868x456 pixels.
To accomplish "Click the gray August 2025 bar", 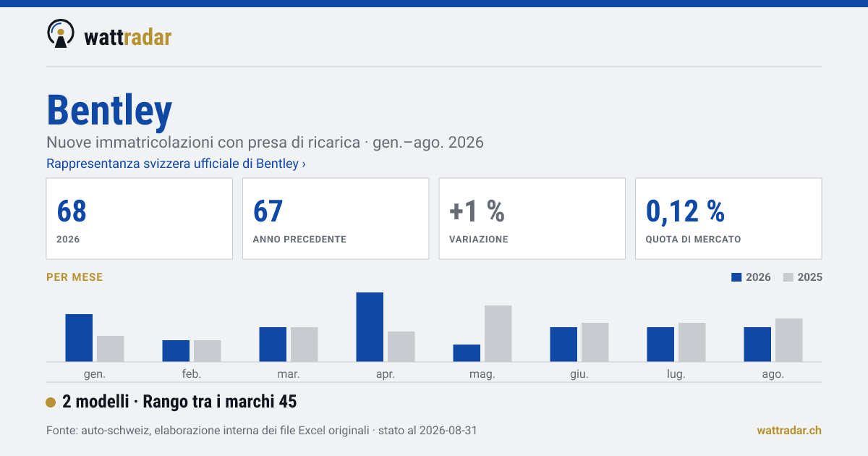I will point(789,340).
